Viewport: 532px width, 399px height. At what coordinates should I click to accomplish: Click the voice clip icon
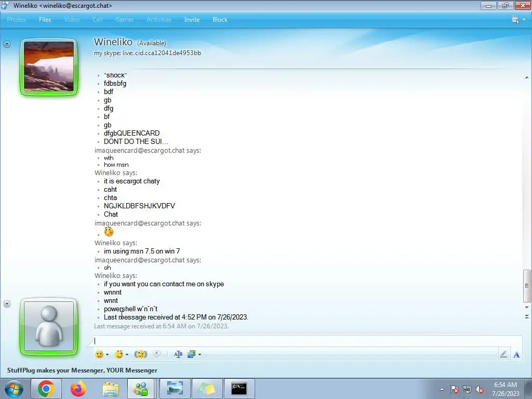point(157,354)
